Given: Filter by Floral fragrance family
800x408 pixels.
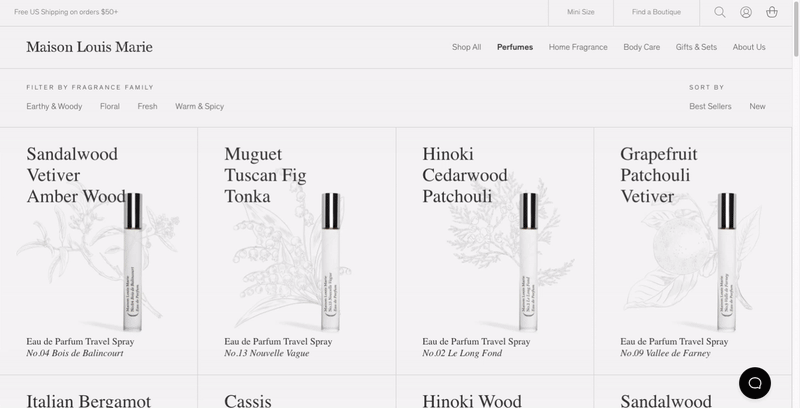Looking at the screenshot, I should click(110, 106).
